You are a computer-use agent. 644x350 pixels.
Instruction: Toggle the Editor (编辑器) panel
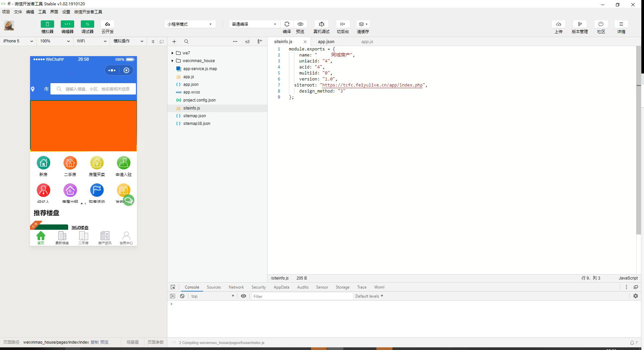[x=67, y=24]
